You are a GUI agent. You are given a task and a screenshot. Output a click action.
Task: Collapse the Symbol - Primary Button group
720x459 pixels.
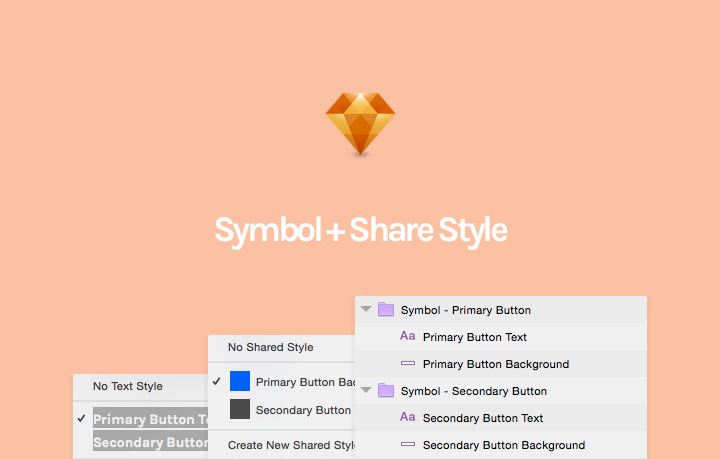point(366,309)
